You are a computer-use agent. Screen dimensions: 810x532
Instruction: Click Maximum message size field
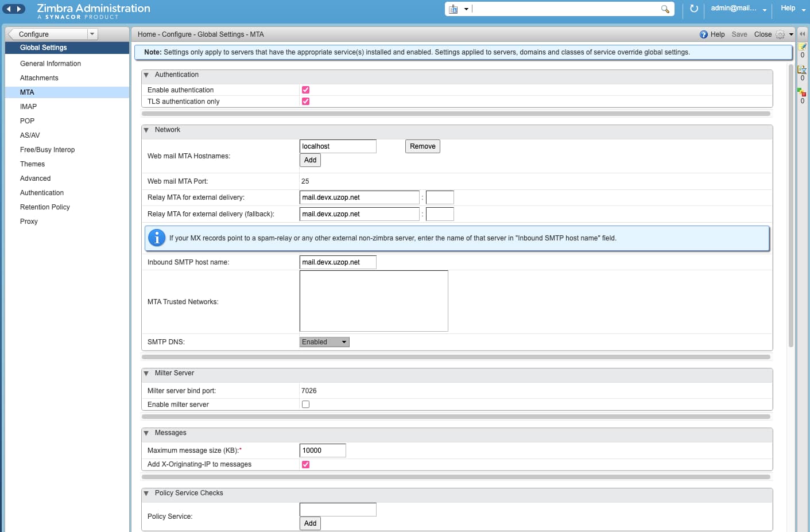click(323, 451)
